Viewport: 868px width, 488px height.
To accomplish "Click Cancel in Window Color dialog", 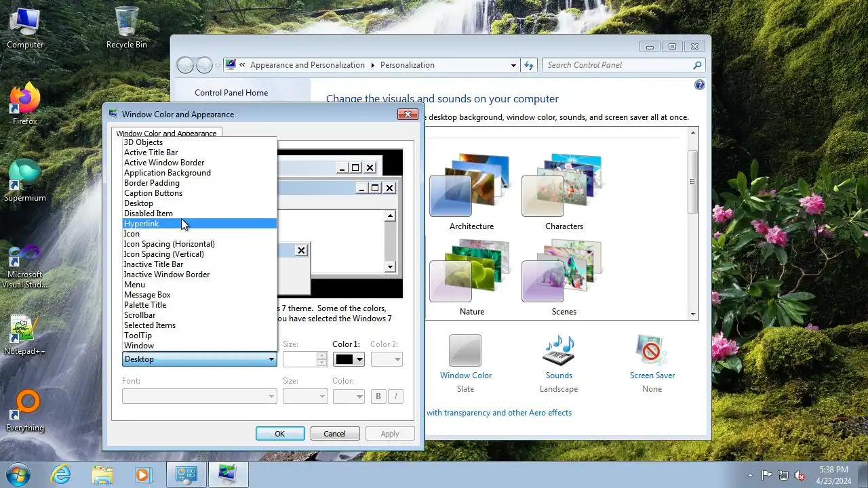I will click(x=335, y=434).
